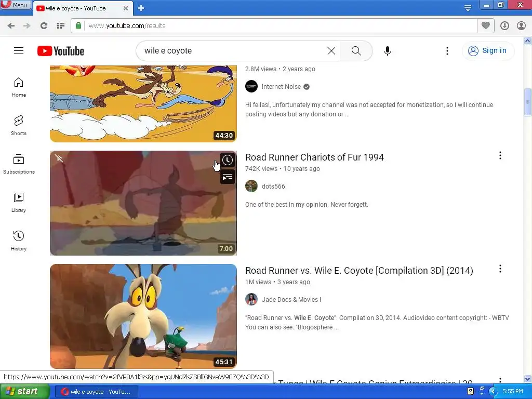
Task: Open options menu for Compilation 3D video
Action: point(500,269)
